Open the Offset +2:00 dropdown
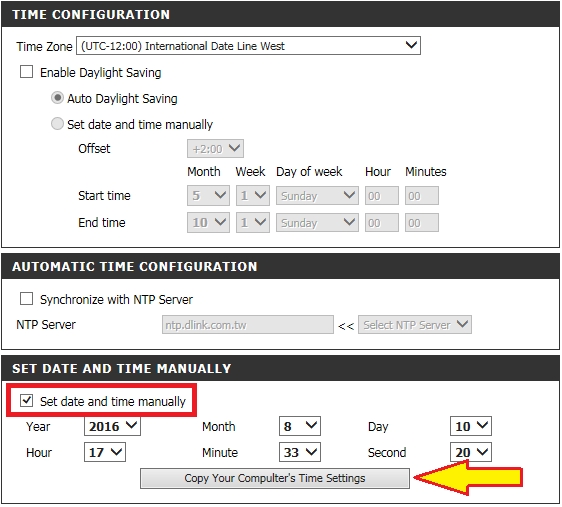Screen dimensions: 562x507 point(215,148)
